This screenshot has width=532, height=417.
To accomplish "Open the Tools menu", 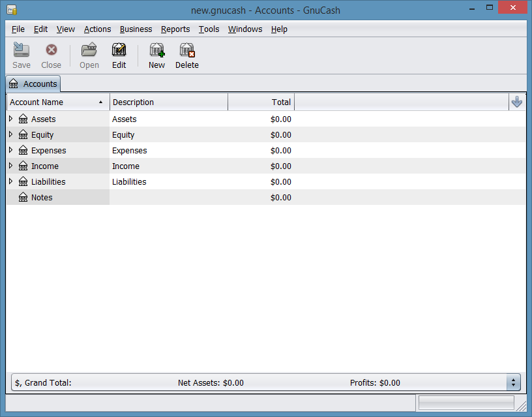I will tap(209, 29).
